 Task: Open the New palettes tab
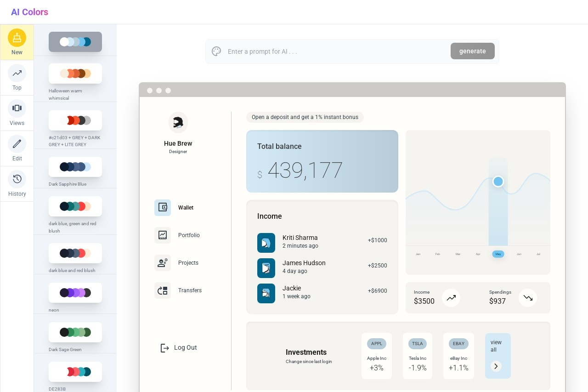tap(17, 42)
